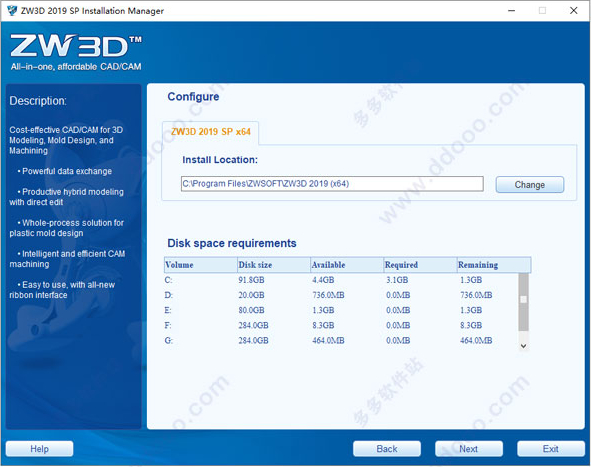Select the D: volume row

[341, 295]
